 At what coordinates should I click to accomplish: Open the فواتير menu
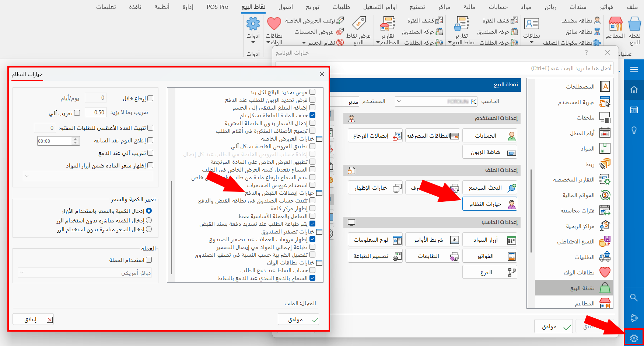coord(606,7)
